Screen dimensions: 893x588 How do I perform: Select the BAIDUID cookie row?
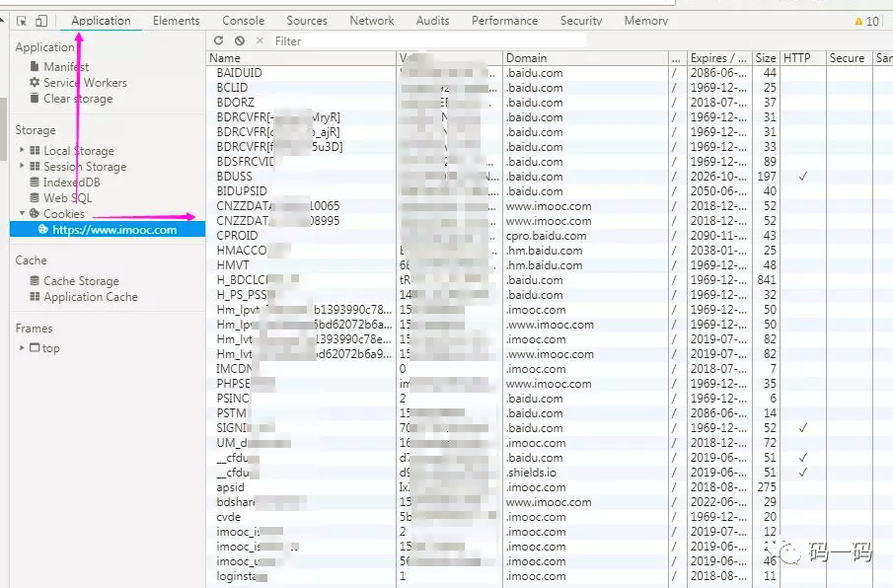point(550,73)
